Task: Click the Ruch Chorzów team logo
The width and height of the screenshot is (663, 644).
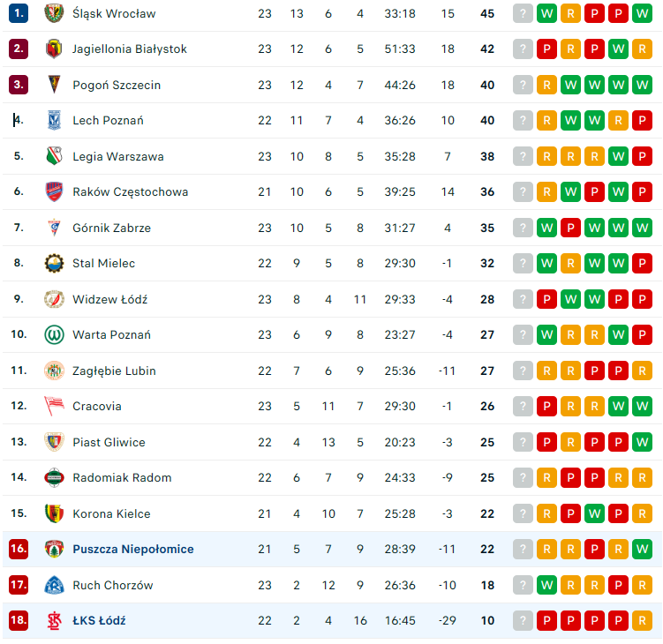Action: pos(55,585)
